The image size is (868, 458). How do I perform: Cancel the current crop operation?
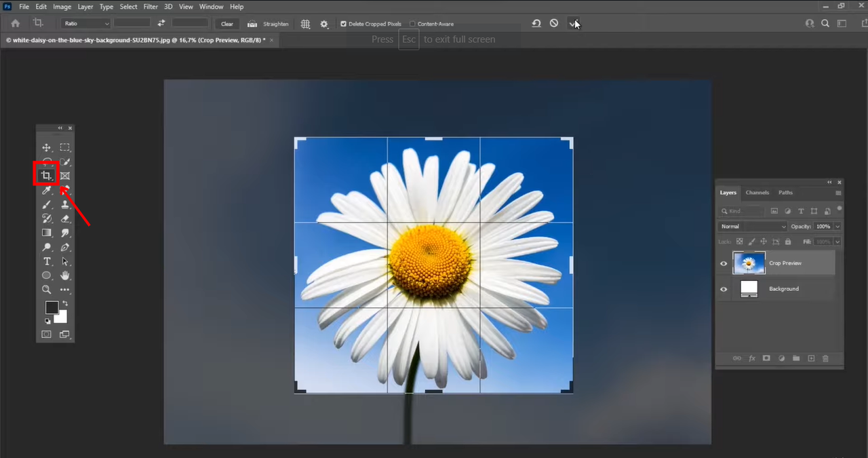click(554, 23)
